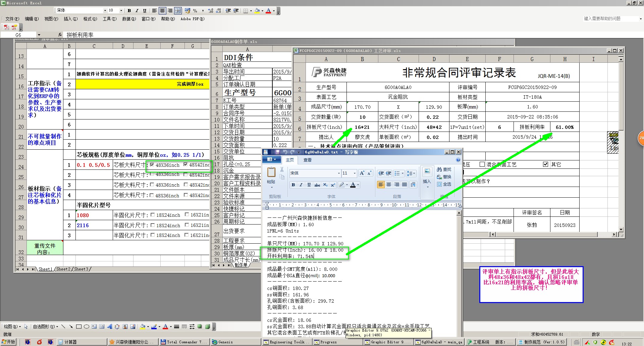Open the 开始 Start button
This screenshot has width=644, height=346.
click(x=8, y=342)
